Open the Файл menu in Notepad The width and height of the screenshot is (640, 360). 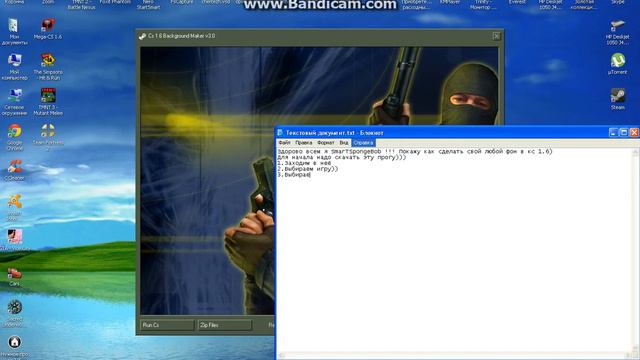pyautogui.click(x=284, y=143)
